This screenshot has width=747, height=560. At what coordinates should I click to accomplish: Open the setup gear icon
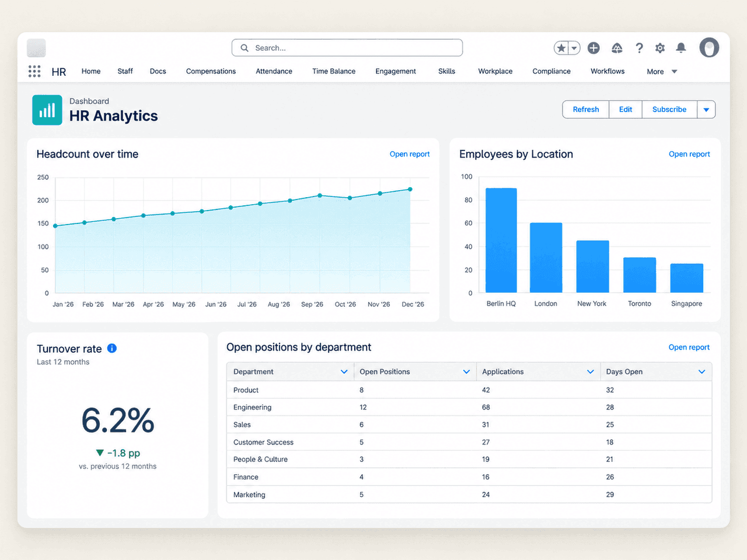tap(660, 48)
